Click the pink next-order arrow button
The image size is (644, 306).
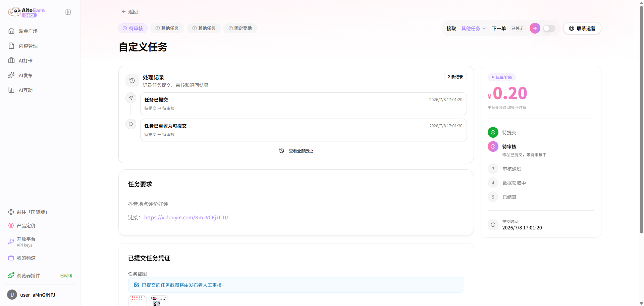tap(535, 28)
